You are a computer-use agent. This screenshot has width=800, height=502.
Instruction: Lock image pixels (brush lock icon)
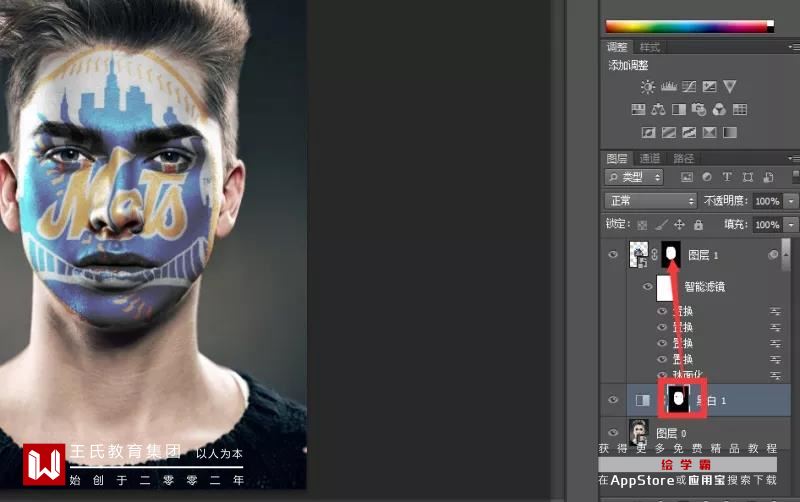click(661, 225)
